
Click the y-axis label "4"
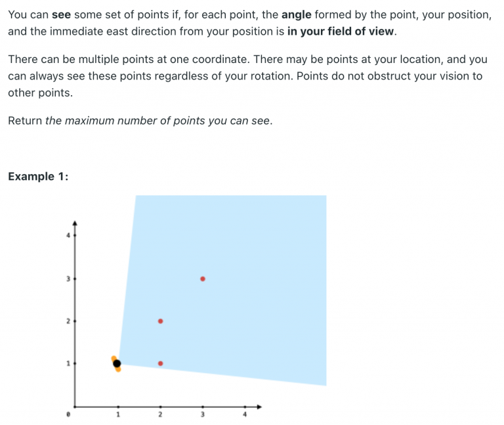(x=68, y=235)
